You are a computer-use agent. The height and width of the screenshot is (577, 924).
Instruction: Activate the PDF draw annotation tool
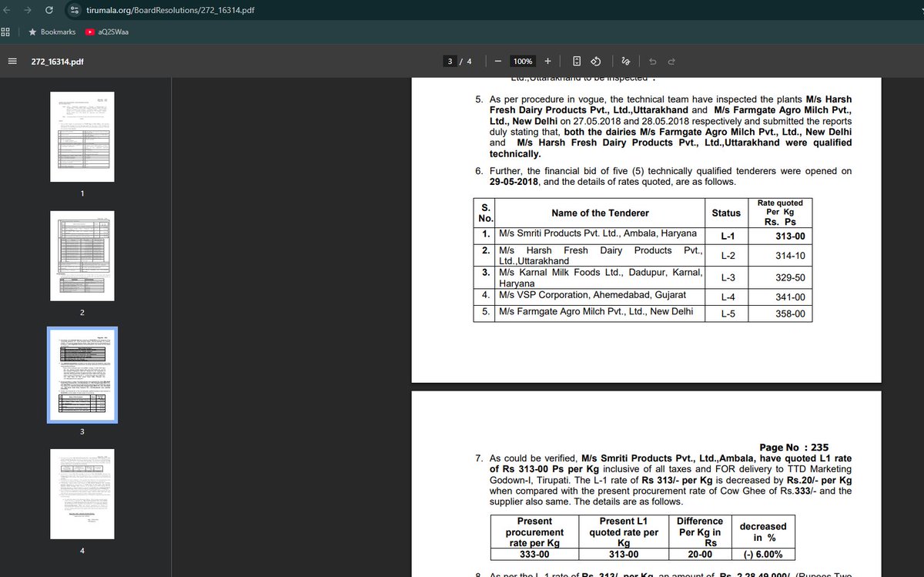[x=625, y=62]
